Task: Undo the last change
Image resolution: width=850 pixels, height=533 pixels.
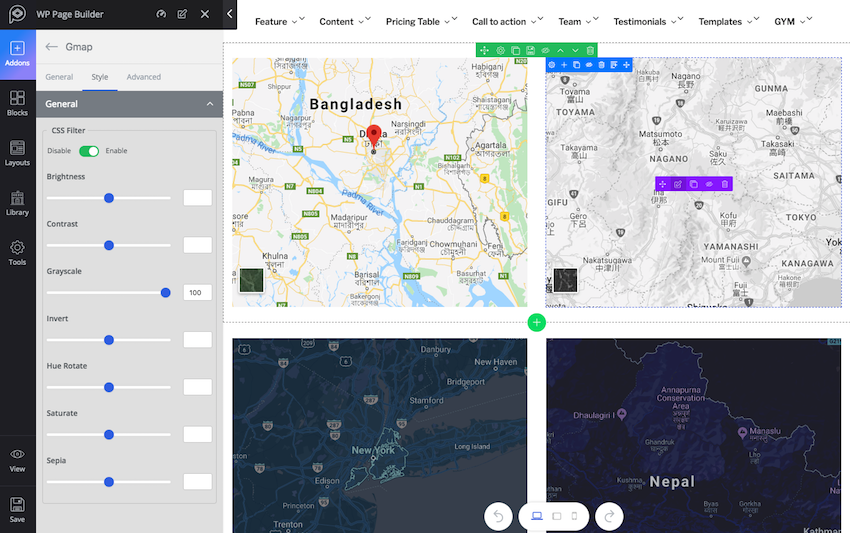Action: (498, 517)
